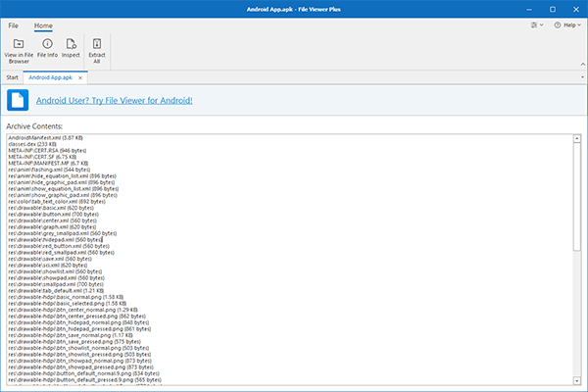Select btn_hidepad_pressed.png entry
The width and height of the screenshot is (588, 392).
coord(79,329)
